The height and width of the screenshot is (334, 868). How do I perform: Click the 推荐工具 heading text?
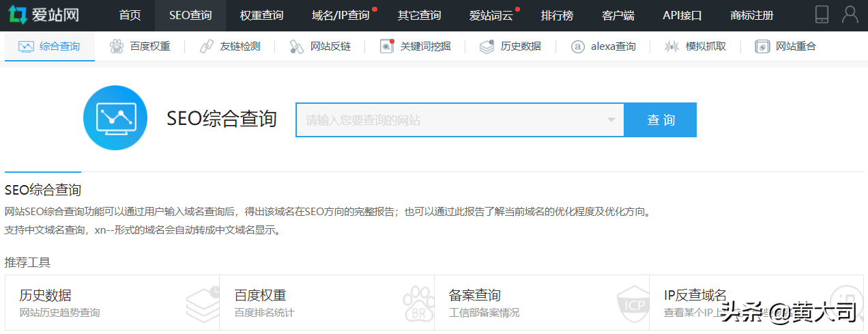pos(27,262)
